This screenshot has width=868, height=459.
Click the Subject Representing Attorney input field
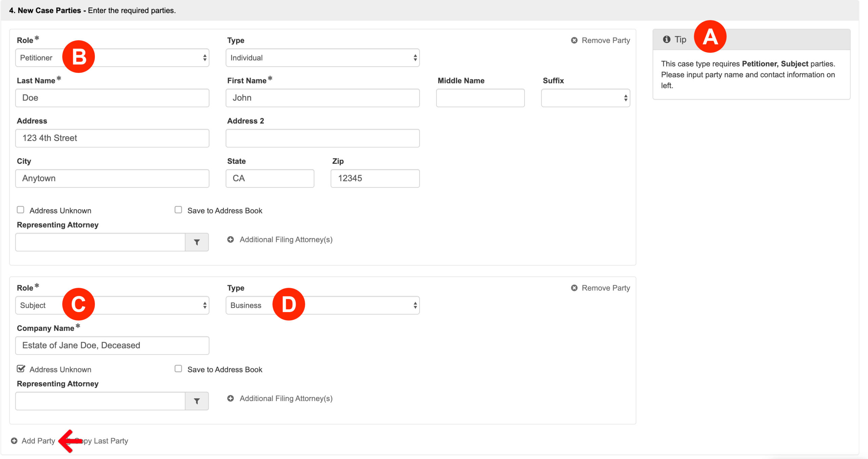[100, 401]
